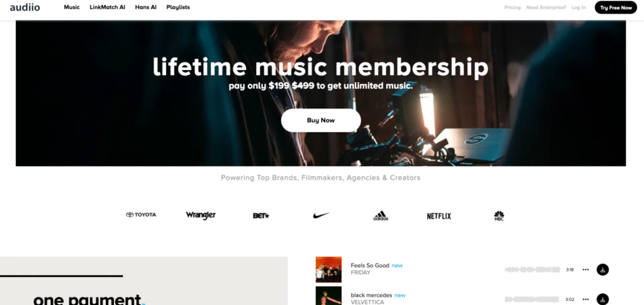Click the NBC peacock logo
644x305 pixels.
pyautogui.click(x=499, y=216)
